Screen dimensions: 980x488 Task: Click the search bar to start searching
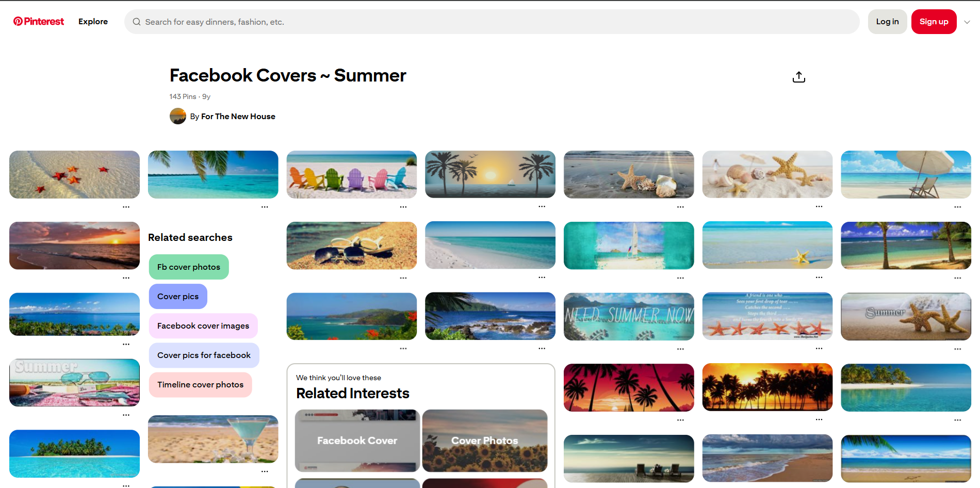361,22
